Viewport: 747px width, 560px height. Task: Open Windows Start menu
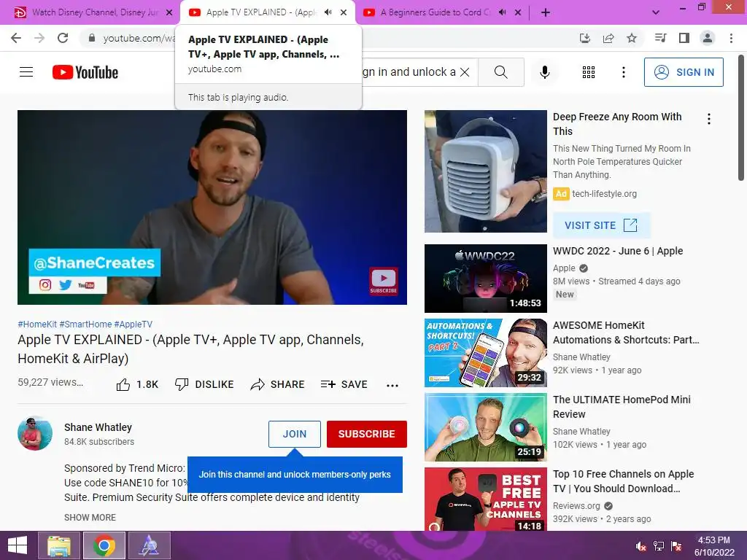[18, 545]
